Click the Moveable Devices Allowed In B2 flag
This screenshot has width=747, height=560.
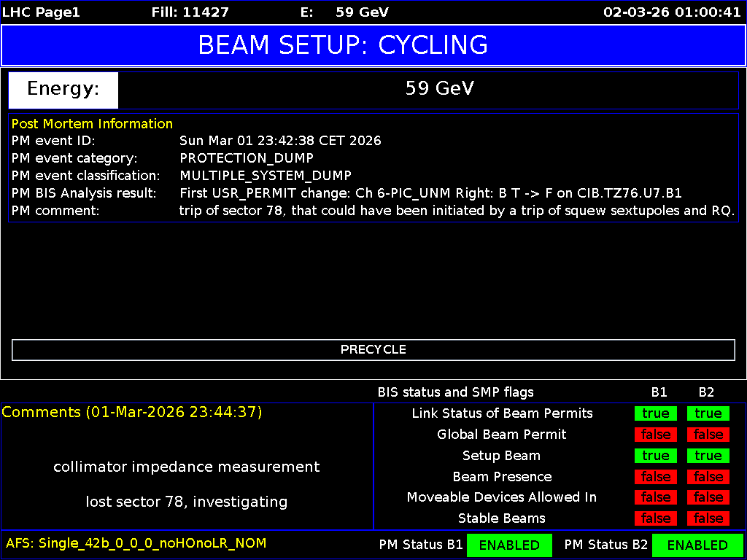(x=708, y=497)
